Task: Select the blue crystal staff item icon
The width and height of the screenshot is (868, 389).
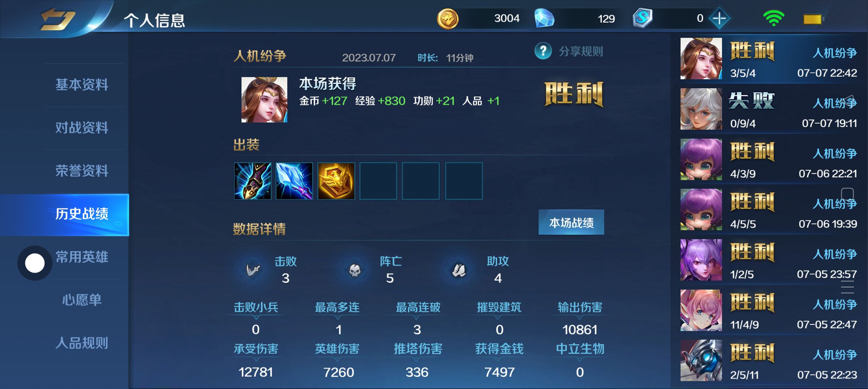Action: click(294, 181)
